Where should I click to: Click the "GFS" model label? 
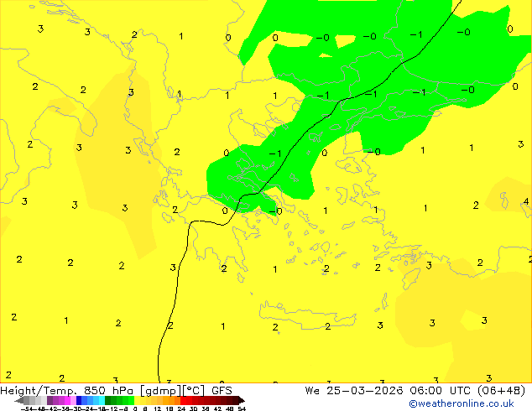click(x=222, y=391)
